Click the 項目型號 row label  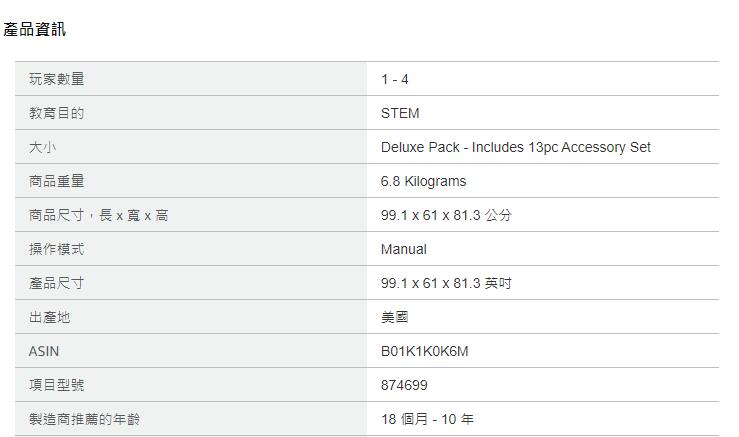tap(57, 385)
